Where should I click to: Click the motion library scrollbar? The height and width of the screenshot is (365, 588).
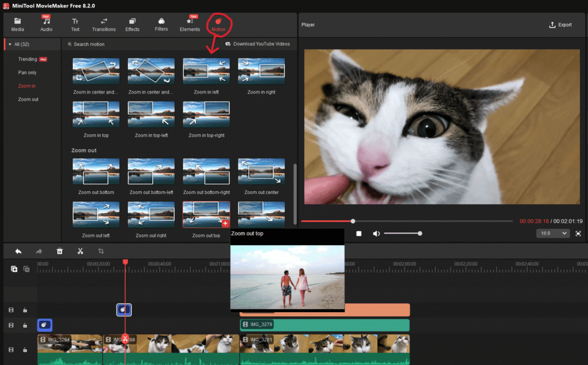tap(295, 194)
